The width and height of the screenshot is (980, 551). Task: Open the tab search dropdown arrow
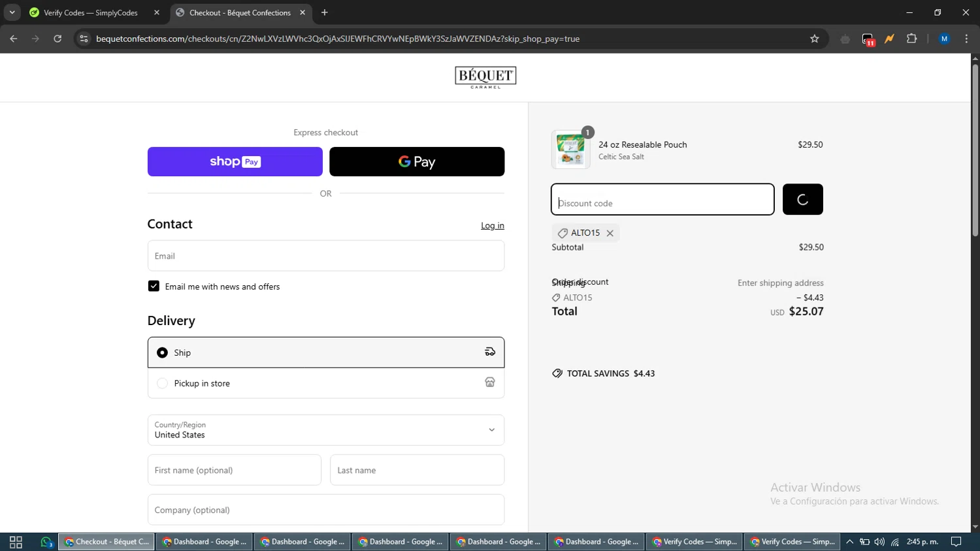12,12
